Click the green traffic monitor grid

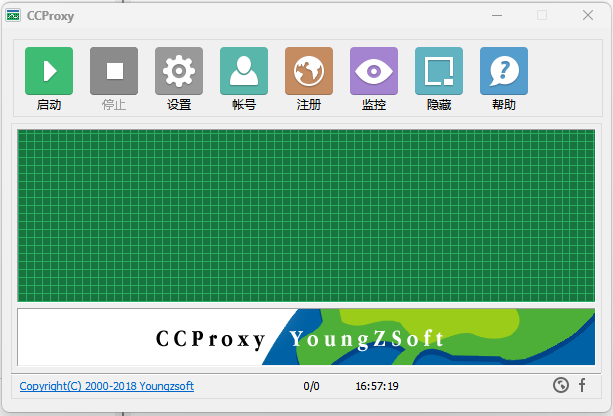pos(306,214)
